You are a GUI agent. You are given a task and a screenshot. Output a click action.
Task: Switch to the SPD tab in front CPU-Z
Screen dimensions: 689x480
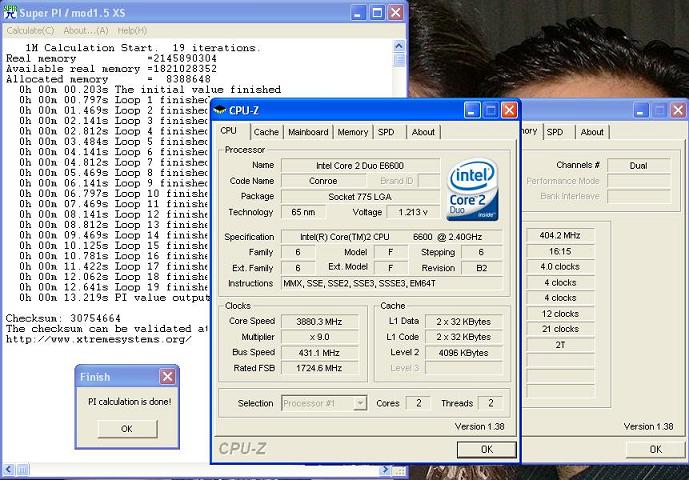tap(386, 132)
